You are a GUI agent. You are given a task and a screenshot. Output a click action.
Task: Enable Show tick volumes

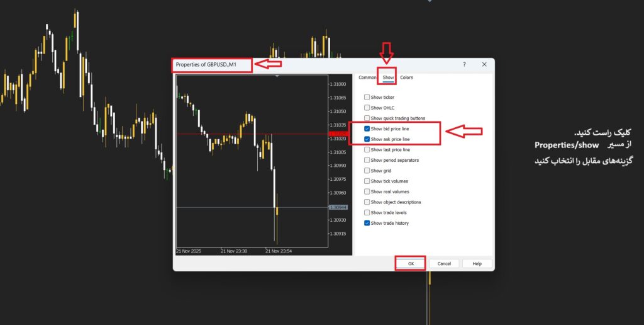[x=367, y=181]
